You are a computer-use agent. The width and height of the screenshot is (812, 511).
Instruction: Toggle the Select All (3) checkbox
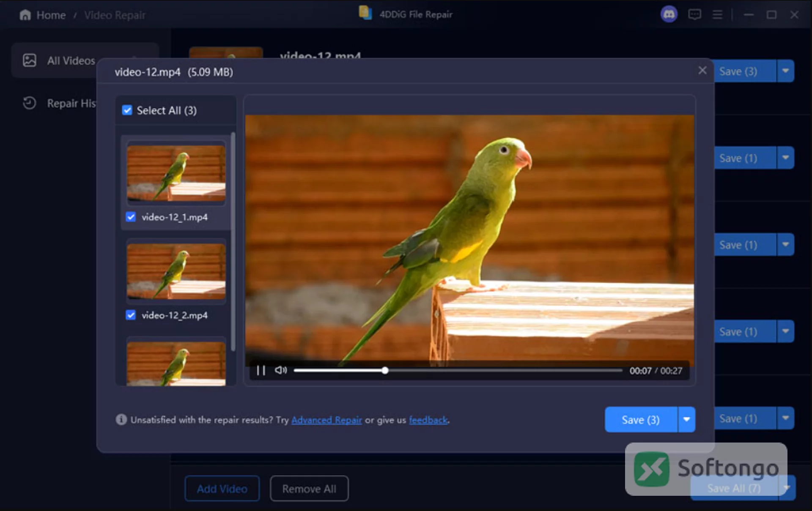pos(127,110)
